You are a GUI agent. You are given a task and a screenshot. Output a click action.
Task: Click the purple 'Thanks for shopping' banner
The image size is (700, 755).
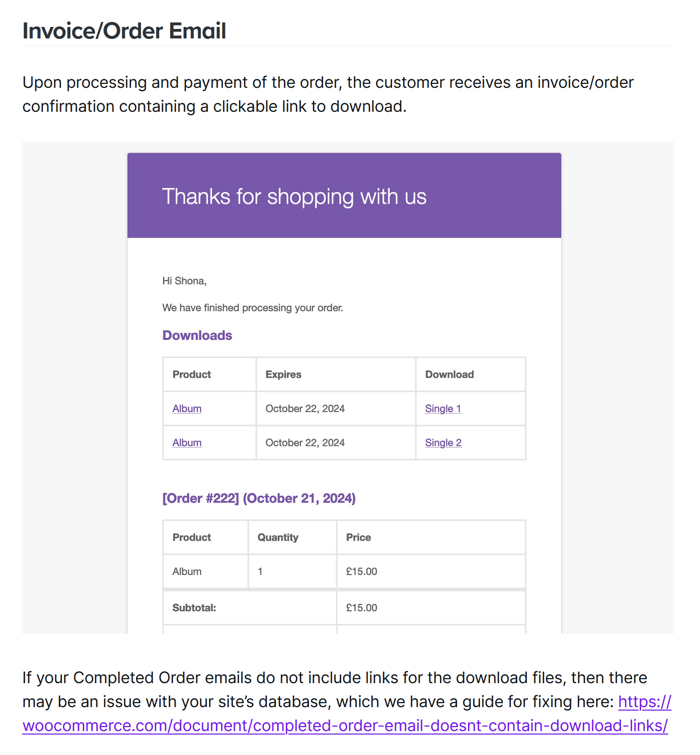point(344,196)
